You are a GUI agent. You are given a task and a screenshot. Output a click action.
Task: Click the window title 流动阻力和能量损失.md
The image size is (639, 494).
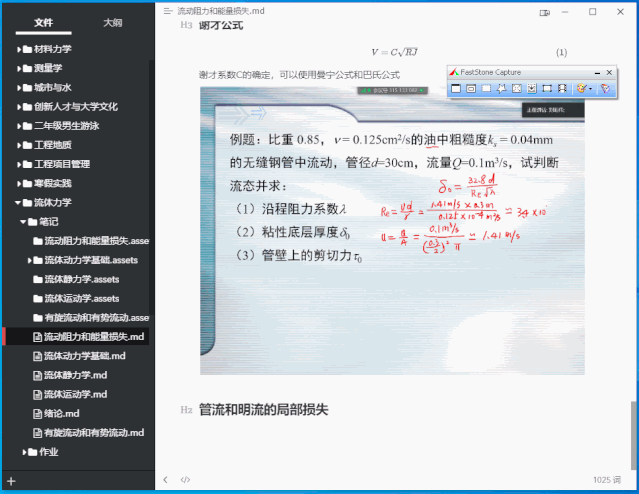(x=221, y=11)
